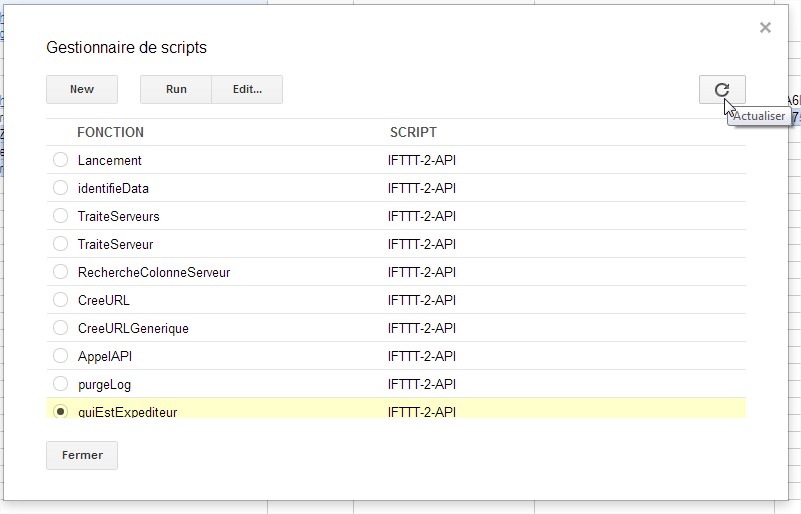Click the Actualiser refresh icon
This screenshot has width=801, height=514.
[721, 89]
